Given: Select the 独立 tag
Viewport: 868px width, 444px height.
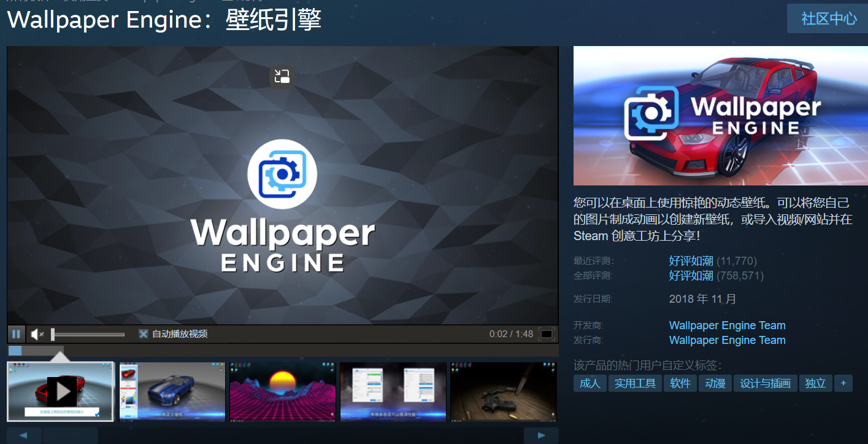Looking at the screenshot, I should pyautogui.click(x=816, y=383).
